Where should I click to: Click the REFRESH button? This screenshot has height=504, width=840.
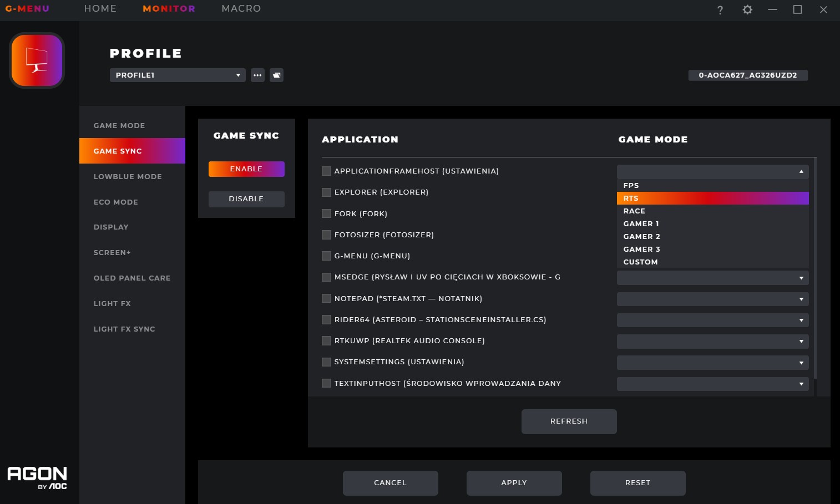click(569, 421)
